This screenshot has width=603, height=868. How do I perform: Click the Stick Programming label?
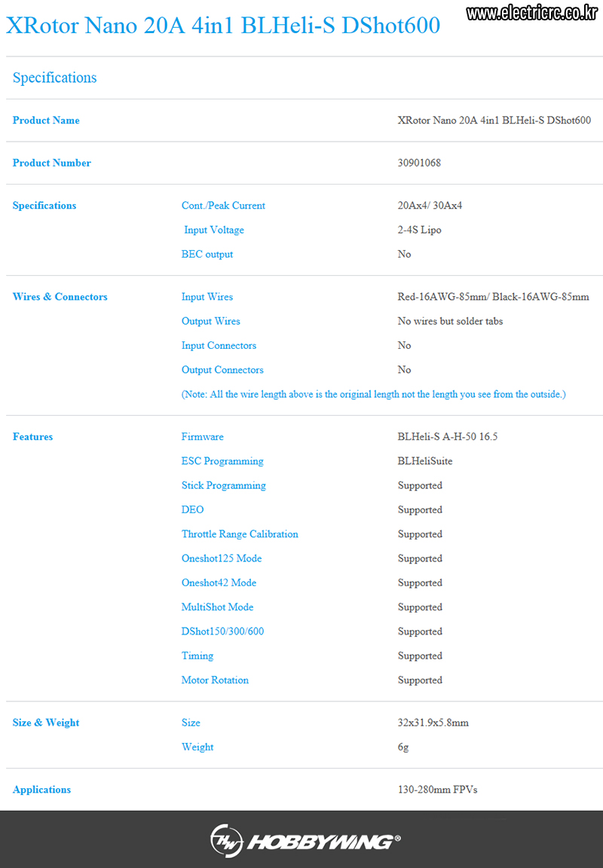pos(224,485)
